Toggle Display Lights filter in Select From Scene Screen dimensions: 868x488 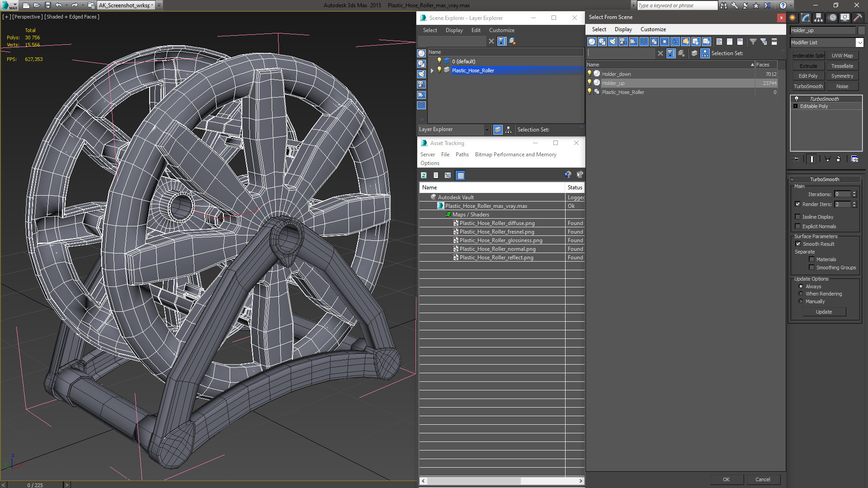[613, 42]
